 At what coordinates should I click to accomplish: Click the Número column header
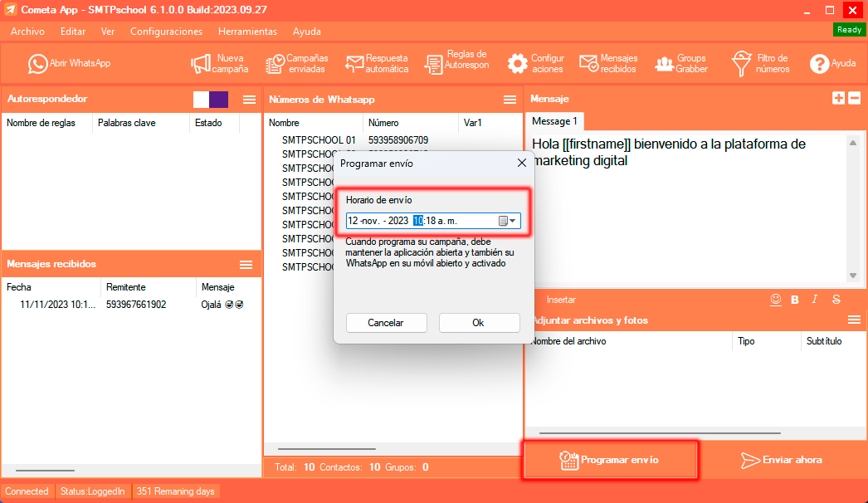[x=383, y=123]
